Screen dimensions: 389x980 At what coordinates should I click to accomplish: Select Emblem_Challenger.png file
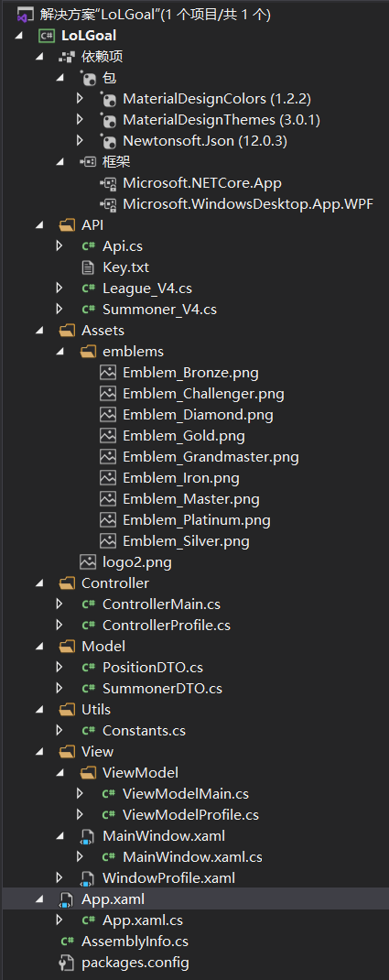pos(203,394)
